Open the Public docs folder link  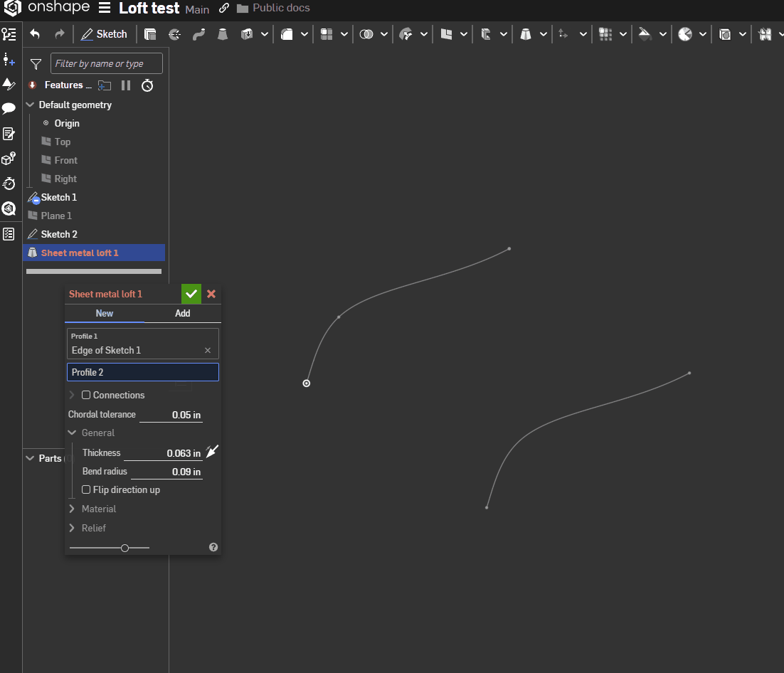[x=273, y=8]
